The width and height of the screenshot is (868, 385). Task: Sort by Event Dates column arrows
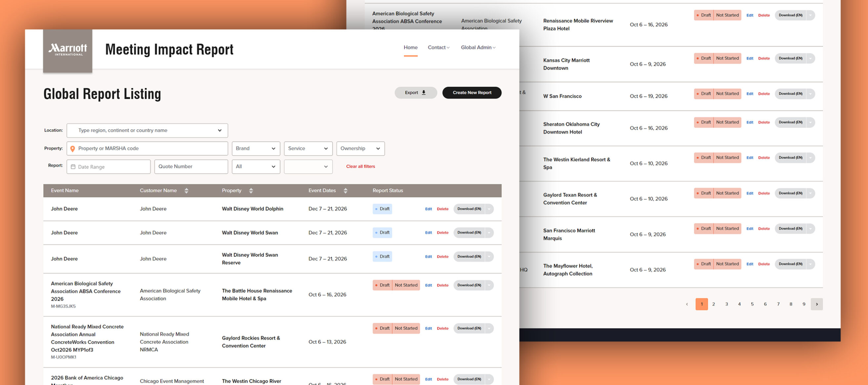345,191
